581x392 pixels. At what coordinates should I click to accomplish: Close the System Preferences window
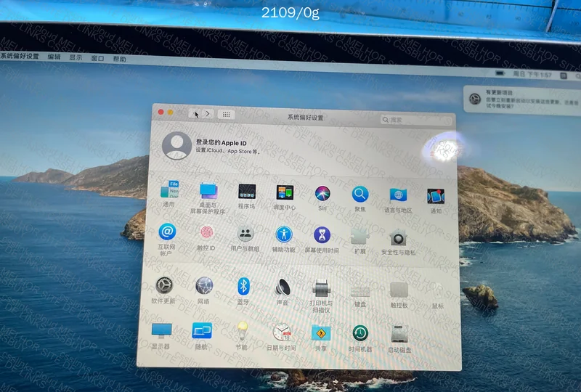(x=161, y=112)
